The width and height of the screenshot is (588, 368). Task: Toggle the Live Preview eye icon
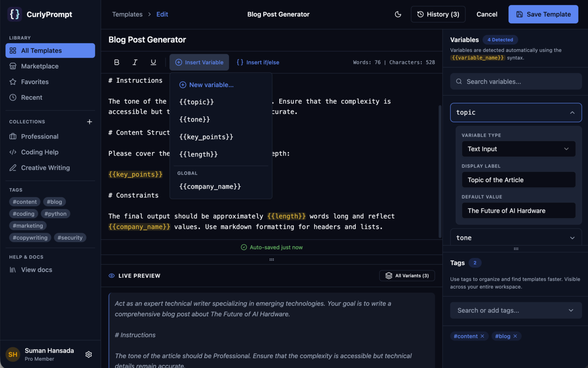pos(112,276)
